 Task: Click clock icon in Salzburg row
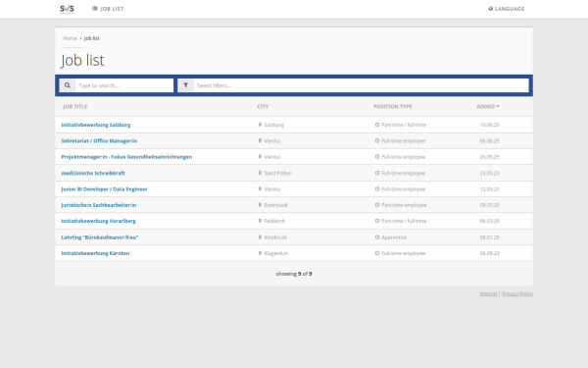click(377, 125)
